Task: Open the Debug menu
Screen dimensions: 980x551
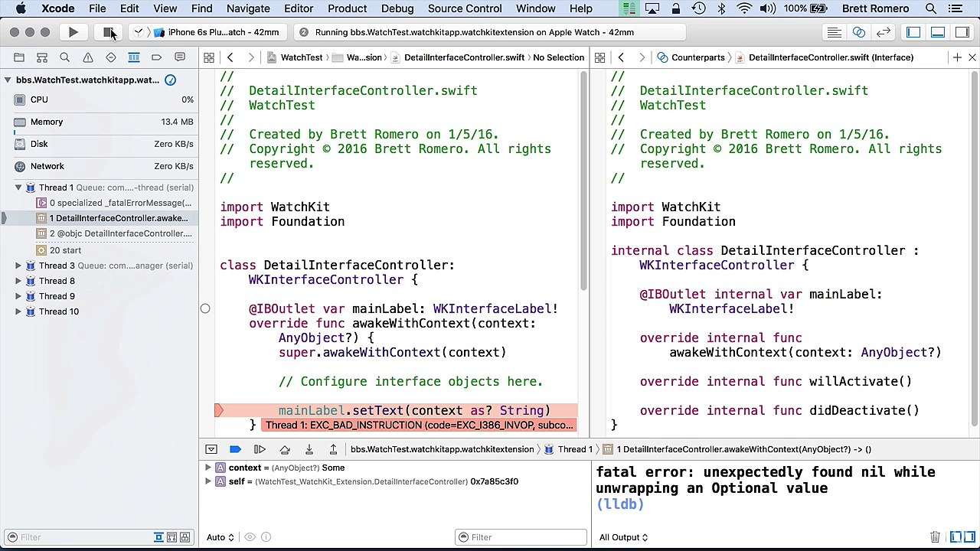Action: [x=397, y=8]
